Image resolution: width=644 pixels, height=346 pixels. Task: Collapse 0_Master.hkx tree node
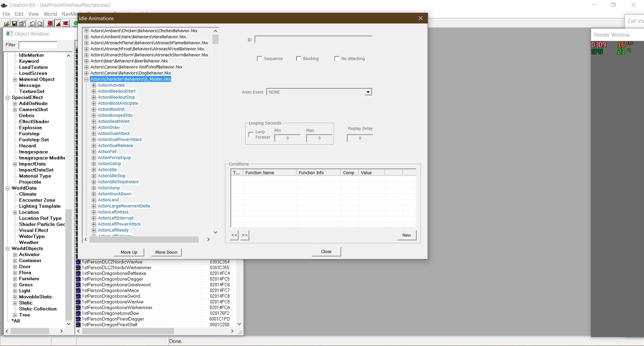[x=86, y=79]
